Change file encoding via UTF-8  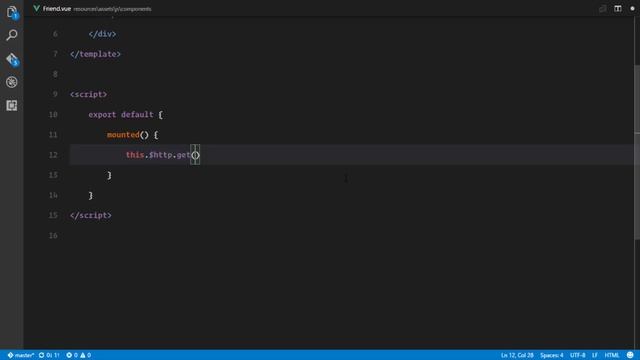tap(577, 355)
